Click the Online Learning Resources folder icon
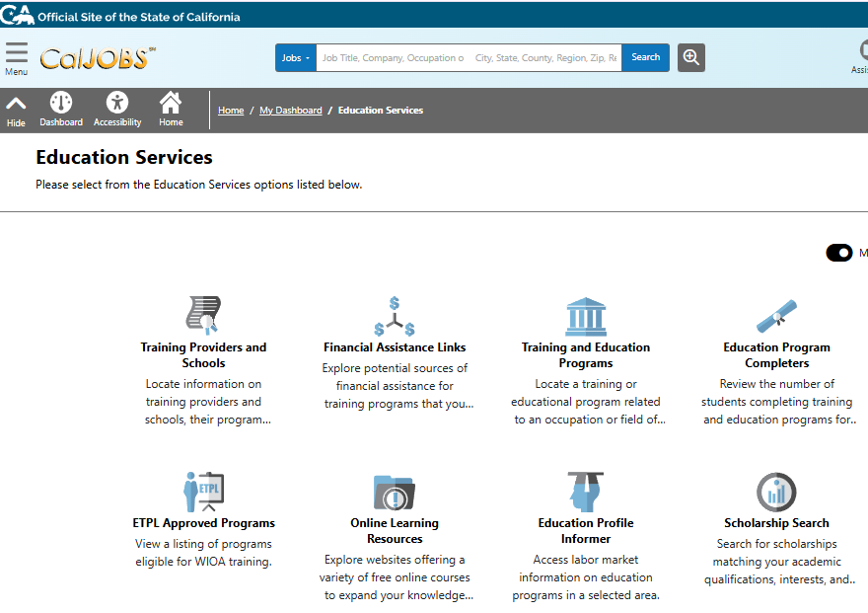 coord(395,492)
